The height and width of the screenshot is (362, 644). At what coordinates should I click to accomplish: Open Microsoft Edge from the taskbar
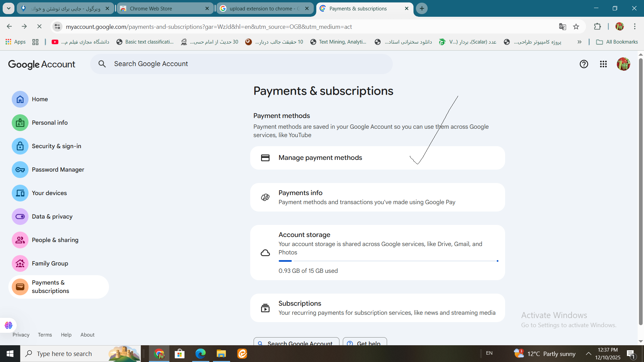[201, 354]
